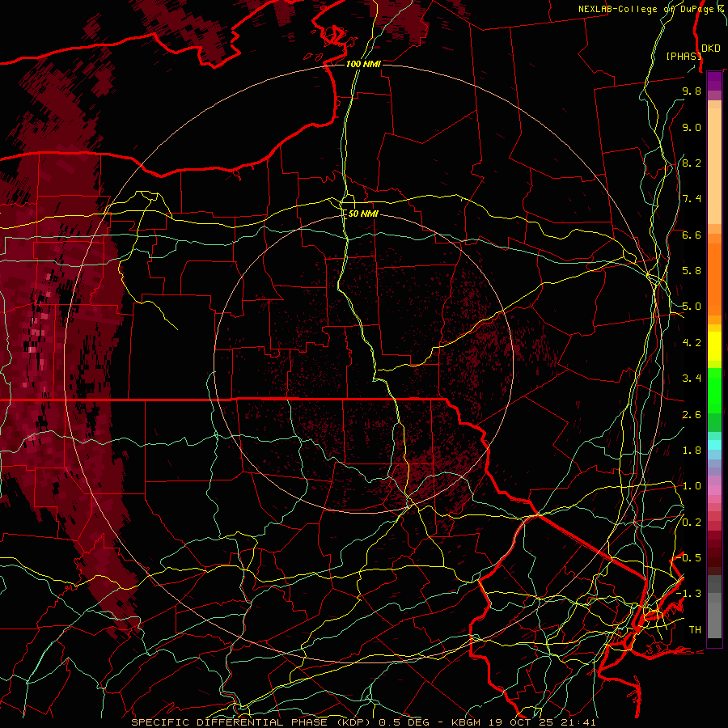
Task: Click the 8.2 value on the scale
Action: click(692, 163)
